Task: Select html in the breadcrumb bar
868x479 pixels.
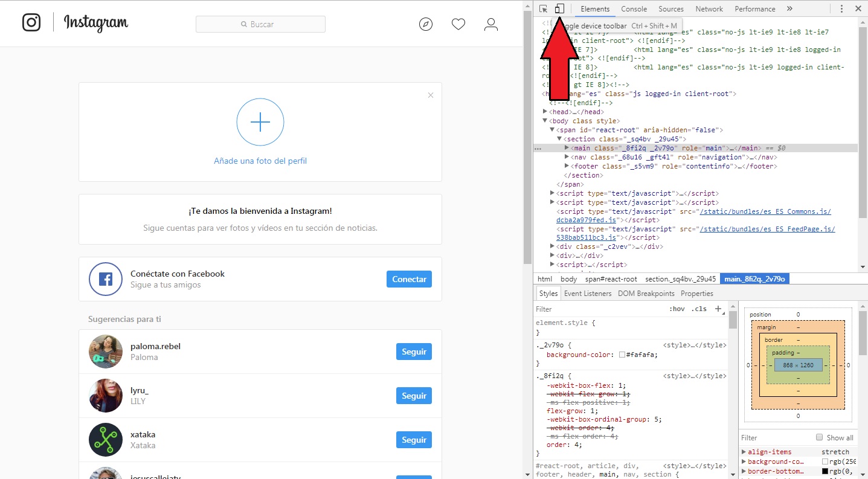Action: 545,279
